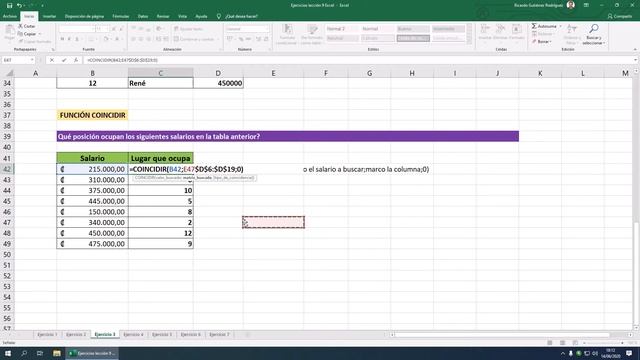Image resolution: width=640 pixels, height=360 pixels.
Task: Open Ordenar y filtrar tool
Action: pos(571,34)
